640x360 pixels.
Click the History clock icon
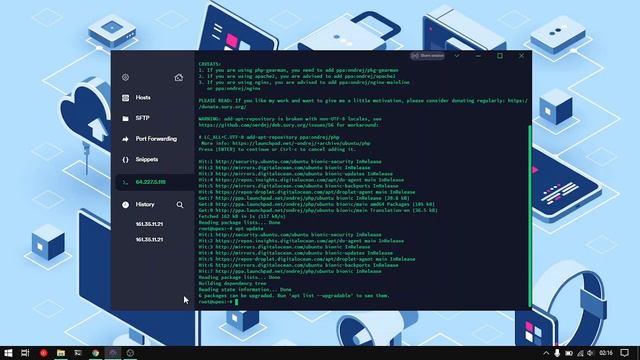(125, 205)
